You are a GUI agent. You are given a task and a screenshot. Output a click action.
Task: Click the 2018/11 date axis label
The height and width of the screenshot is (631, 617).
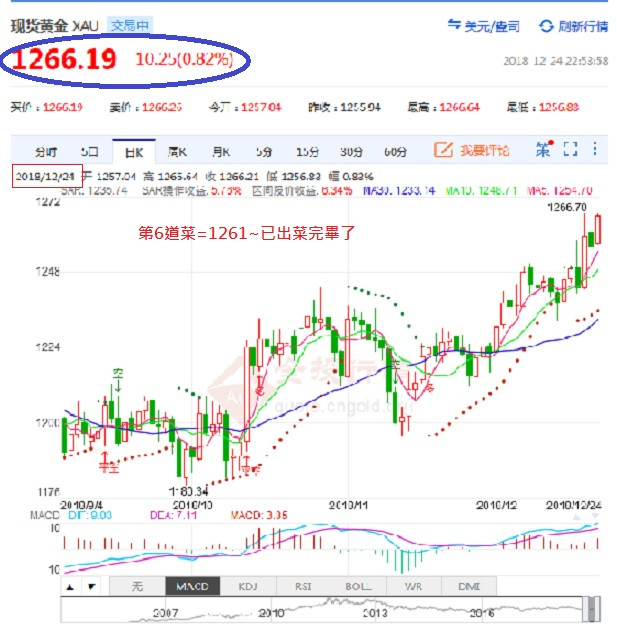tap(348, 505)
